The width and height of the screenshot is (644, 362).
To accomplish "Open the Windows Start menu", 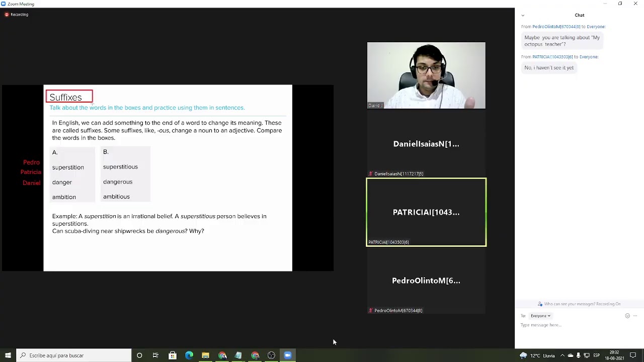I will 8,355.
